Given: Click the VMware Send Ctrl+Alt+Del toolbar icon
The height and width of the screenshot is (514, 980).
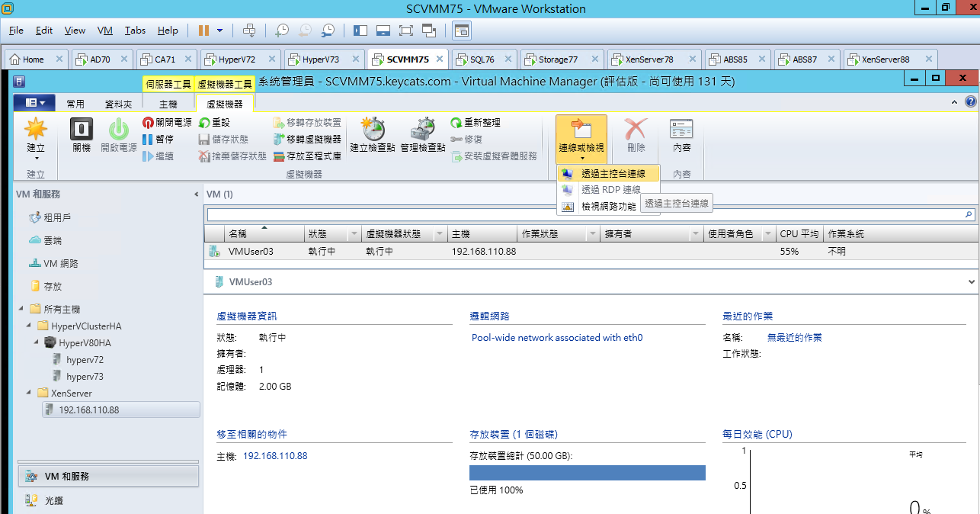Looking at the screenshot, I should point(248,31).
